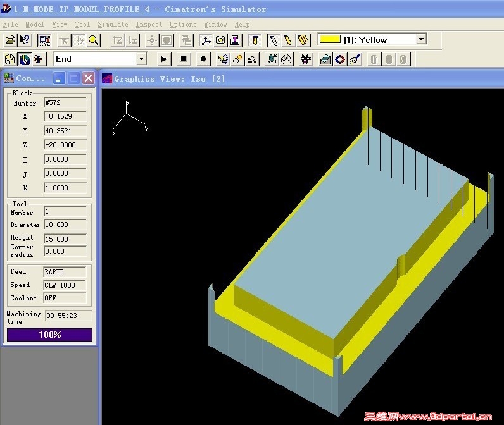Click the red blue ring compare icon
The height and width of the screenshot is (425, 504).
(340, 59)
